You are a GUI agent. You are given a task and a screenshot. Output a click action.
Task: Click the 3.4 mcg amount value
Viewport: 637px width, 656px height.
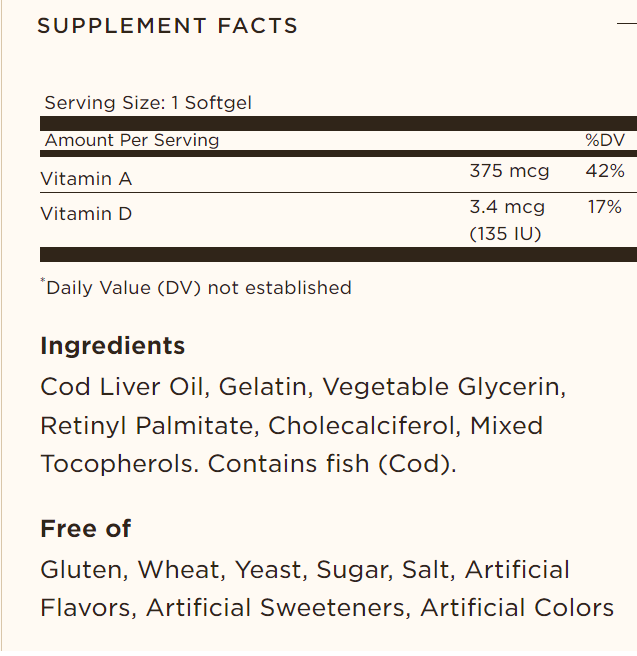[x=507, y=207]
